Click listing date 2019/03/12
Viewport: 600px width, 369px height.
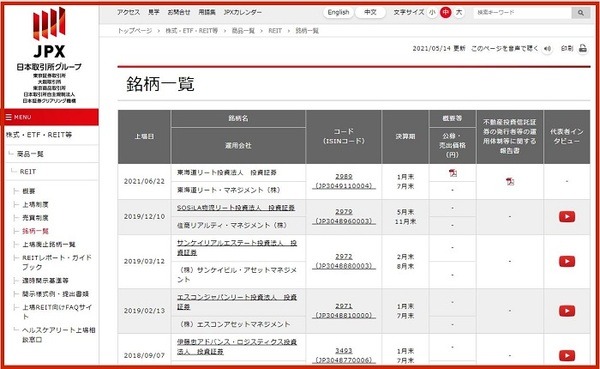coord(144,261)
